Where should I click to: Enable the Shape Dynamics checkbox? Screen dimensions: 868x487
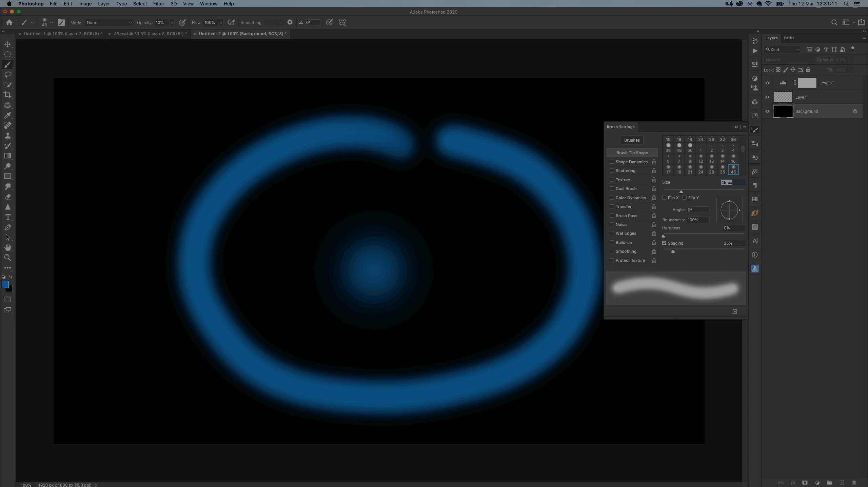click(x=612, y=162)
